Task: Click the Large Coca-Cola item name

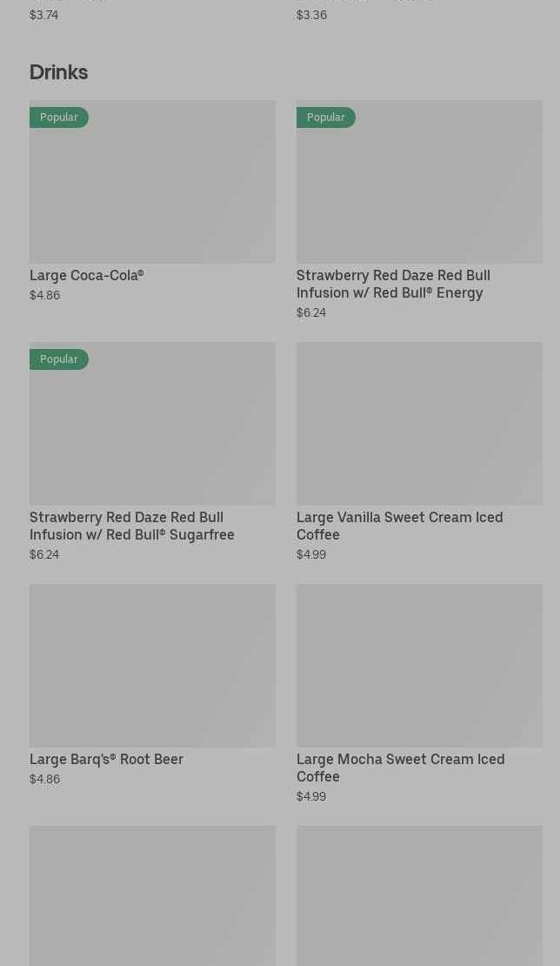Action: (x=87, y=275)
